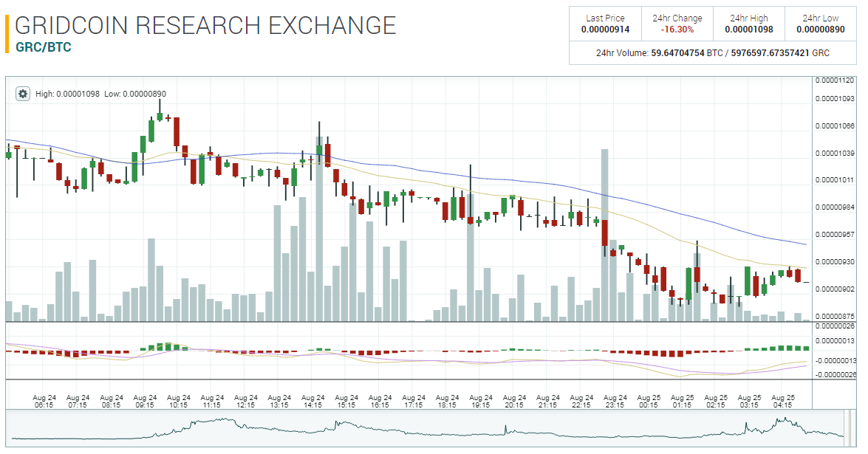Click the 24hr Change header label
This screenshot has height=454, width=868.
(677, 18)
